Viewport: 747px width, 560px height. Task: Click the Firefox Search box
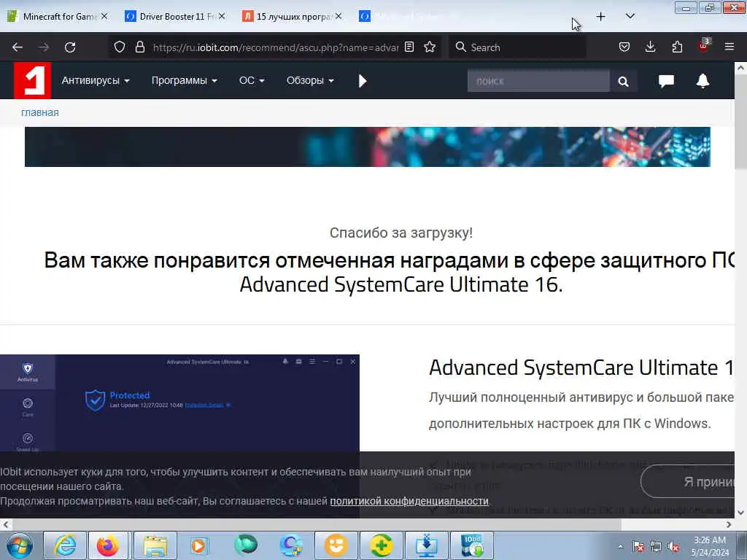(x=517, y=47)
